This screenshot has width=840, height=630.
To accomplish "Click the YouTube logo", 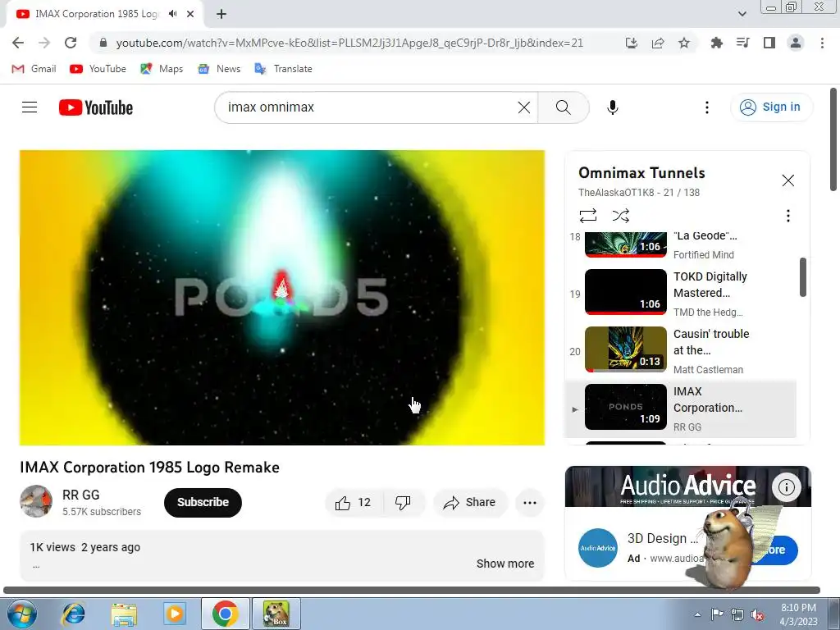I will tap(96, 107).
